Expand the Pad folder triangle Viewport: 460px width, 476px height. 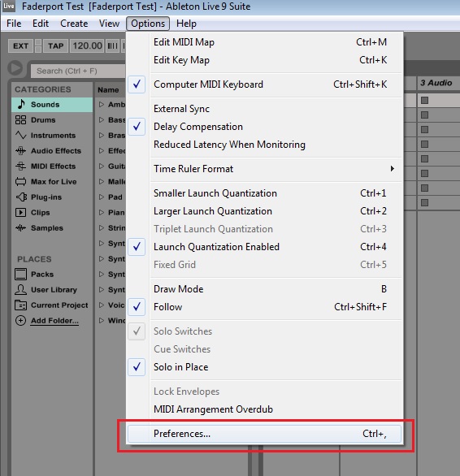click(x=102, y=197)
